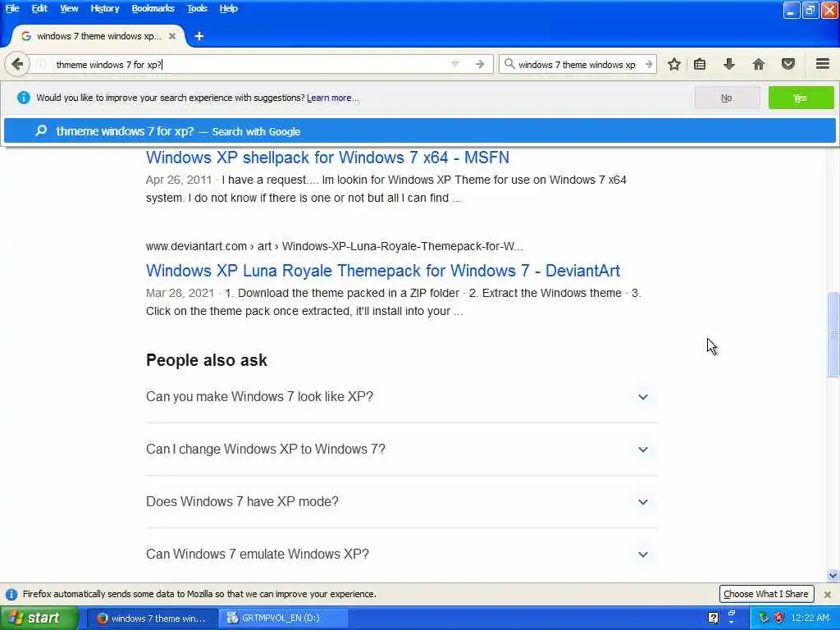Go to the Home page icon

(759, 64)
